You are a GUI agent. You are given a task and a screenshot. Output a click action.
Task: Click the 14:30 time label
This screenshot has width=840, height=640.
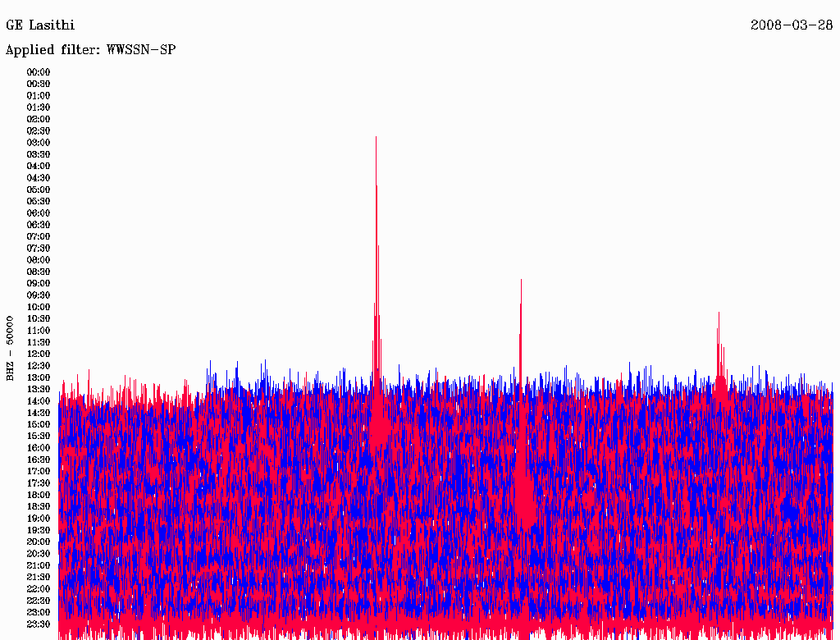coord(39,414)
